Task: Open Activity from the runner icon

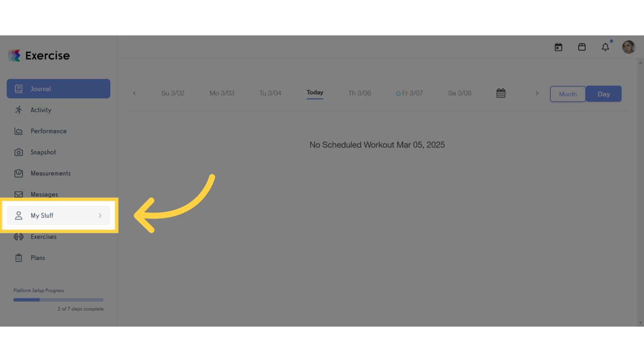Action: tap(18, 110)
